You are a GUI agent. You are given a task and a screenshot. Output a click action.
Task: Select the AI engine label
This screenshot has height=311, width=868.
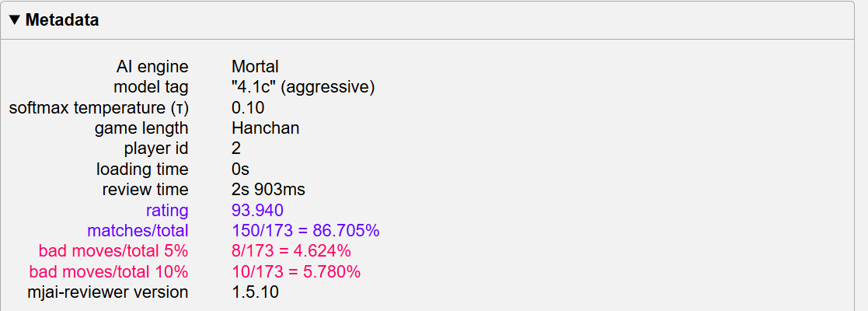point(152,67)
